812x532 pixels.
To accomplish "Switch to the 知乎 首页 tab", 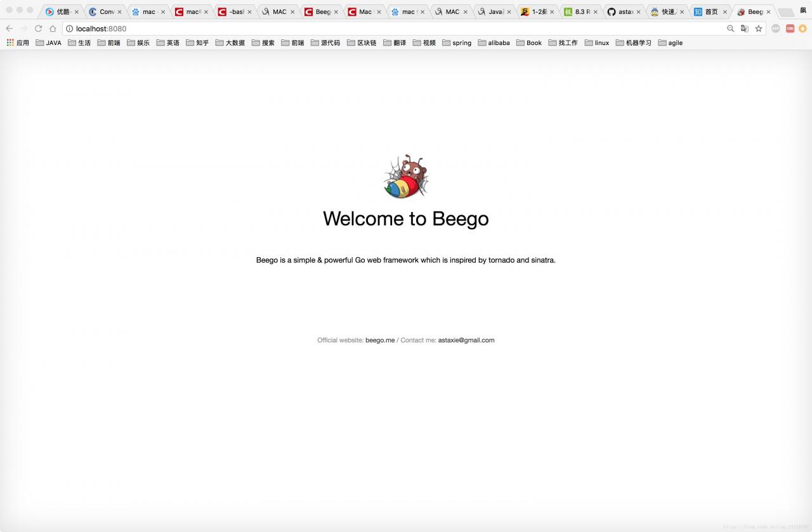I will coord(712,11).
